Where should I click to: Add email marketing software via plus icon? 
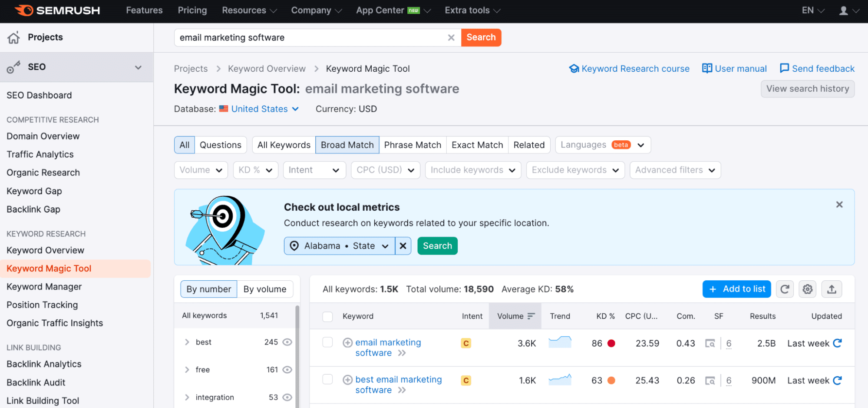click(347, 343)
